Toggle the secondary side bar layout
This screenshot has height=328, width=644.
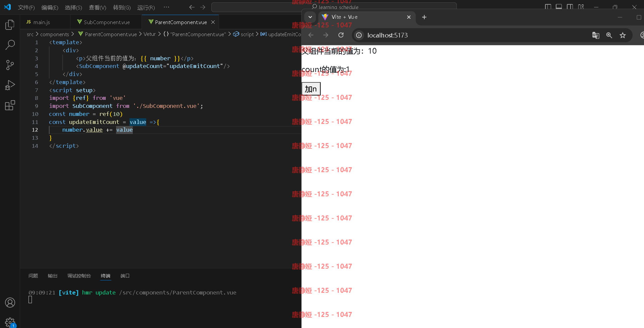click(x=570, y=7)
